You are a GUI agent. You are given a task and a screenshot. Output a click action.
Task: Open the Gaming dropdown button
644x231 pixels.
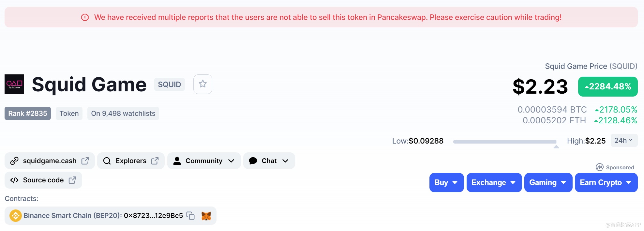(x=548, y=183)
